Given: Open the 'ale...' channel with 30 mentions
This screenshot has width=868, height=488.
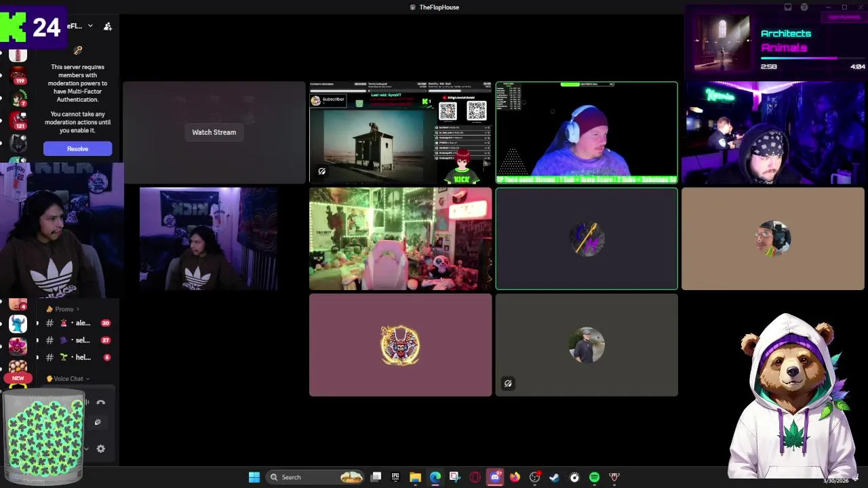Looking at the screenshot, I should click(76, 323).
